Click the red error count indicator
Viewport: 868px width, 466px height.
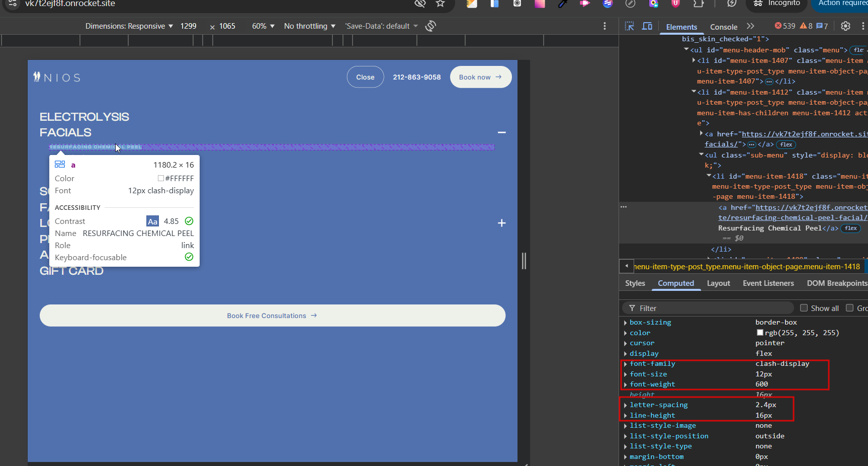point(785,26)
